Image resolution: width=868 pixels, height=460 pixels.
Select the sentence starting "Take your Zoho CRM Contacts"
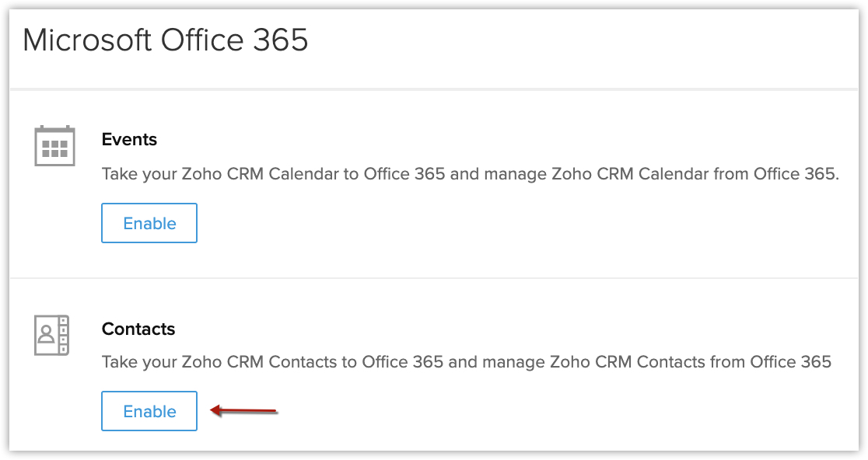coord(466,362)
